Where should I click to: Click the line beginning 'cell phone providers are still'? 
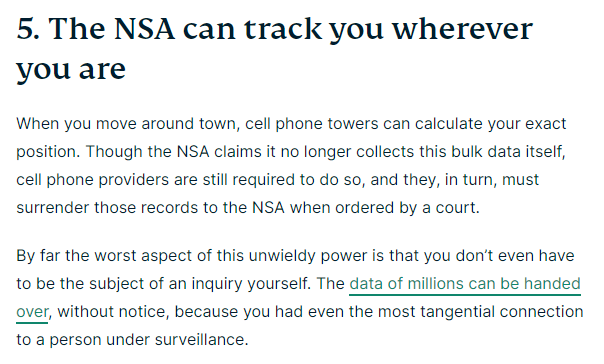pyautogui.click(x=277, y=180)
